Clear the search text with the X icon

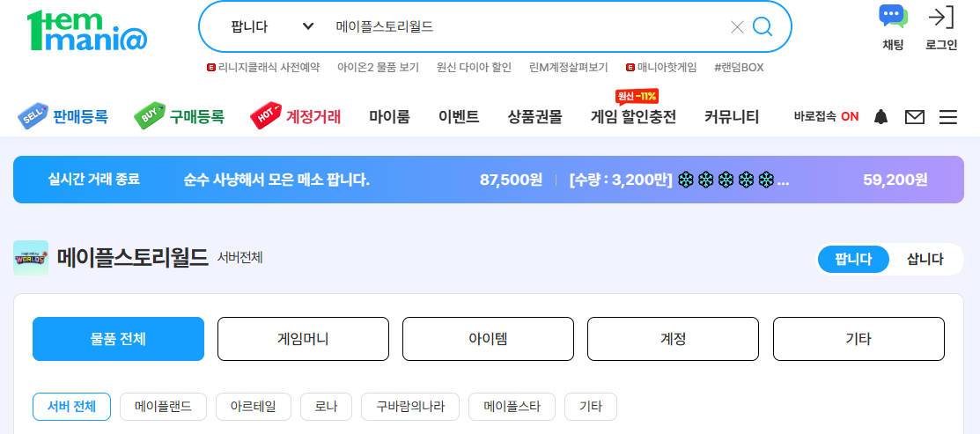point(738,27)
